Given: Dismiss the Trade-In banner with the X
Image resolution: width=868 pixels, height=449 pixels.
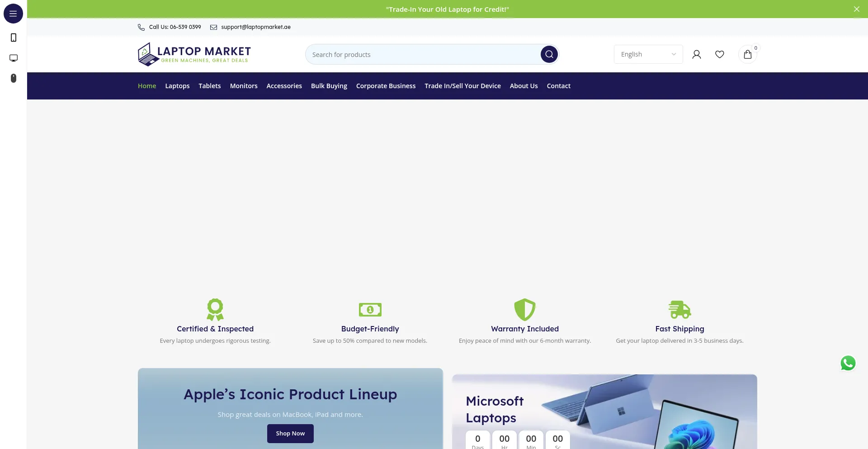Looking at the screenshot, I should pos(857,9).
